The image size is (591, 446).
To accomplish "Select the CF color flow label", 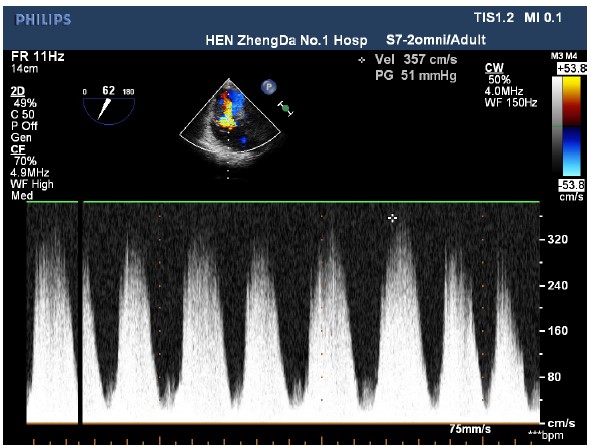I will [17, 149].
